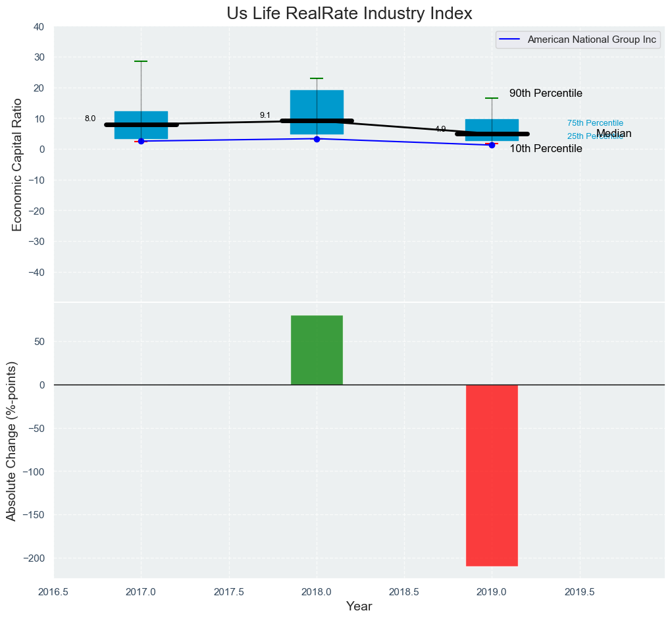The width and height of the screenshot is (672, 619).
Task: Click the 90th Percentile annotation
Action: (546, 94)
